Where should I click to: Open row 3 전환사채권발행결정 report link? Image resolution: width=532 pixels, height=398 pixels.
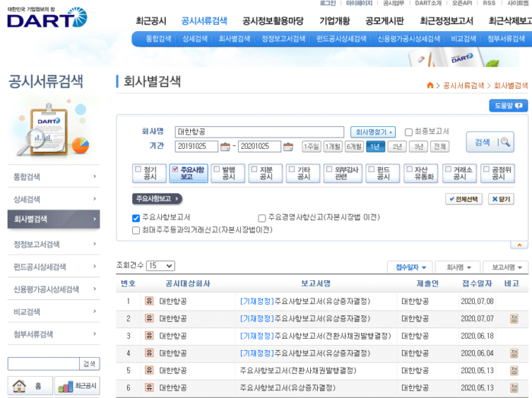click(x=315, y=336)
